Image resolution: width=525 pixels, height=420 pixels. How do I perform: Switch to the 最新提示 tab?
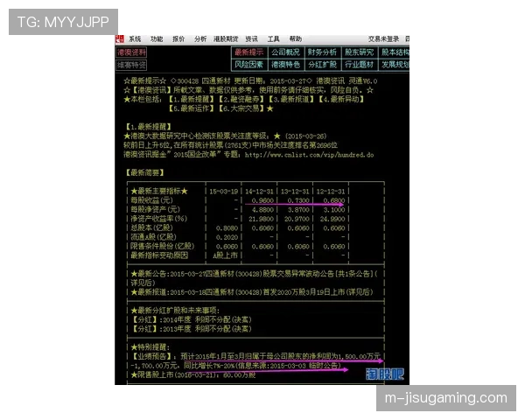click(x=248, y=52)
